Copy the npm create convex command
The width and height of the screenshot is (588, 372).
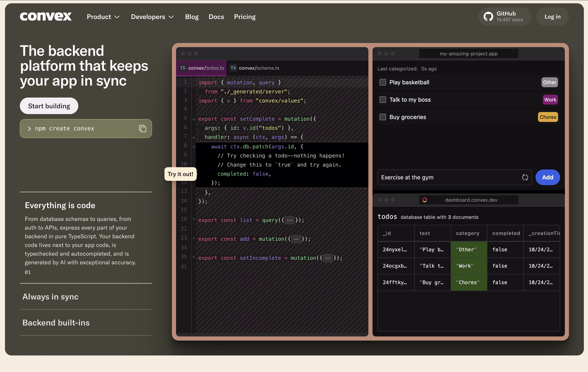point(142,129)
